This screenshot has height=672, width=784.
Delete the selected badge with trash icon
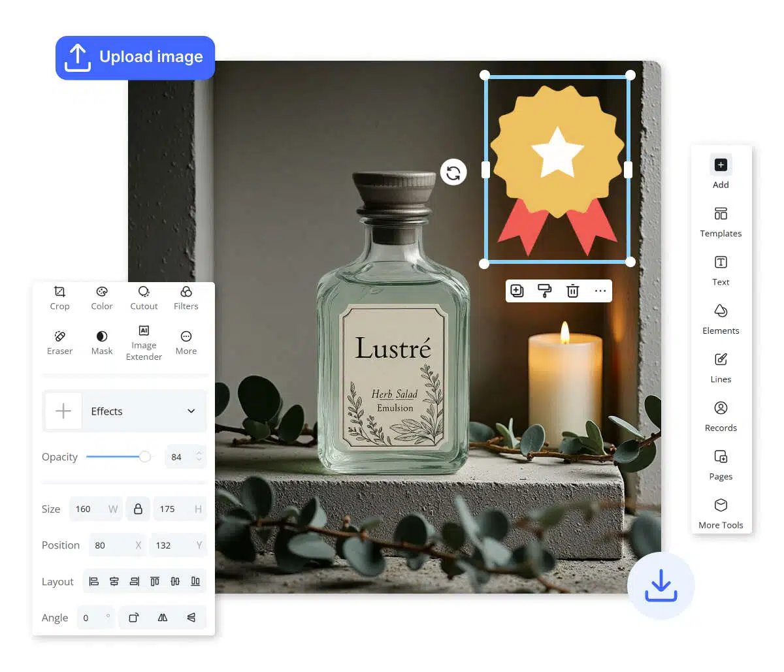[x=572, y=291]
